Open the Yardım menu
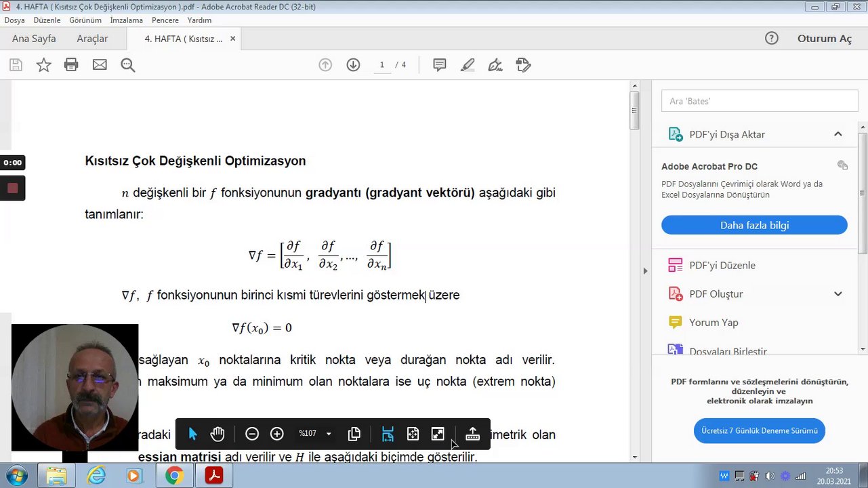868x488 pixels. click(x=199, y=20)
